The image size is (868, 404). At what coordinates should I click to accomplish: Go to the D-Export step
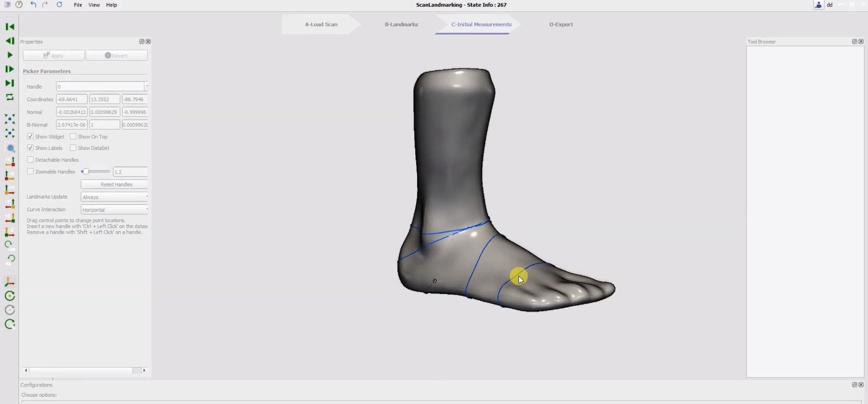coord(561,24)
